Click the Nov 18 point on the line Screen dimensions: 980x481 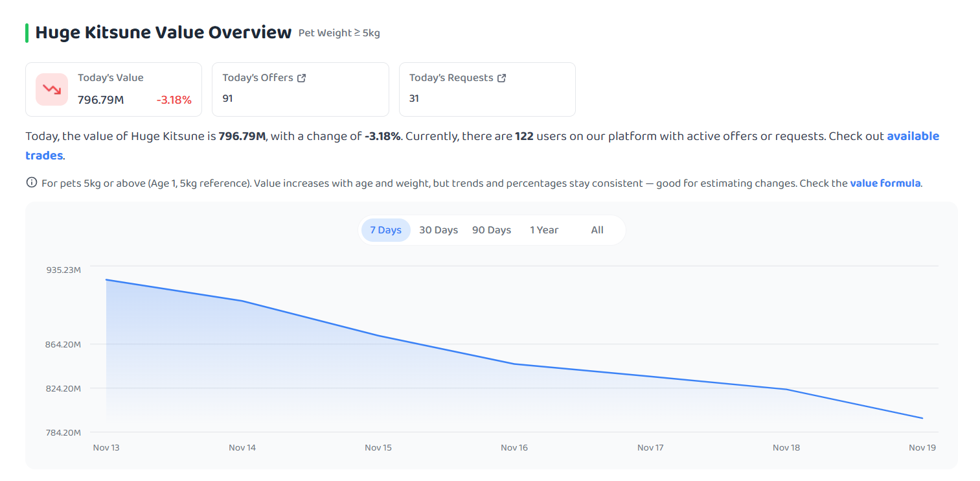pos(786,390)
